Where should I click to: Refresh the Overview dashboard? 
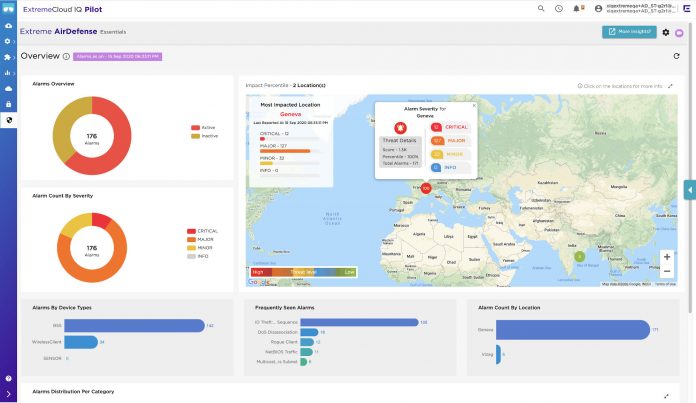[677, 56]
